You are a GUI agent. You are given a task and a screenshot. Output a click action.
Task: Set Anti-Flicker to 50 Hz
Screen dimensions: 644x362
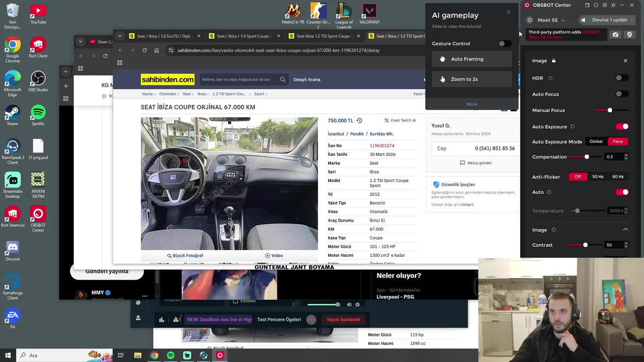[598, 176]
